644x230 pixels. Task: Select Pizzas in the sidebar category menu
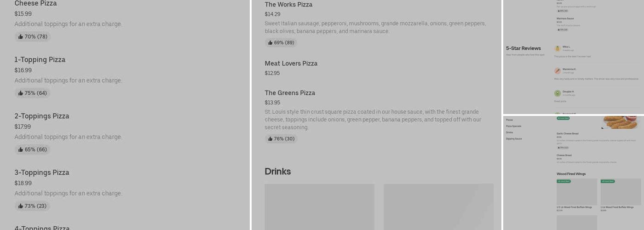(509, 120)
